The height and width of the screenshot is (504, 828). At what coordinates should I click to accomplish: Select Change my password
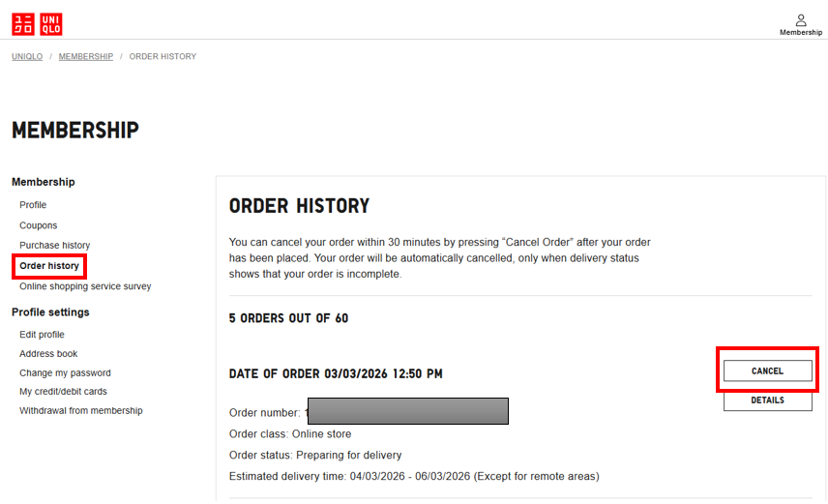tap(65, 373)
